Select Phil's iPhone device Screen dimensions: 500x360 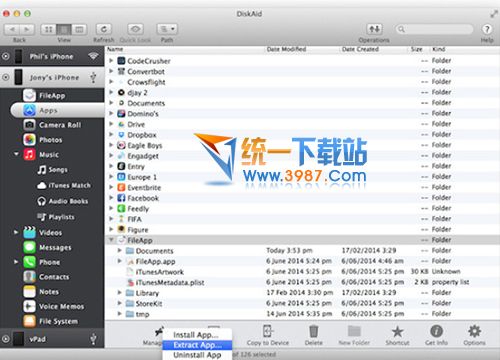coord(52,56)
